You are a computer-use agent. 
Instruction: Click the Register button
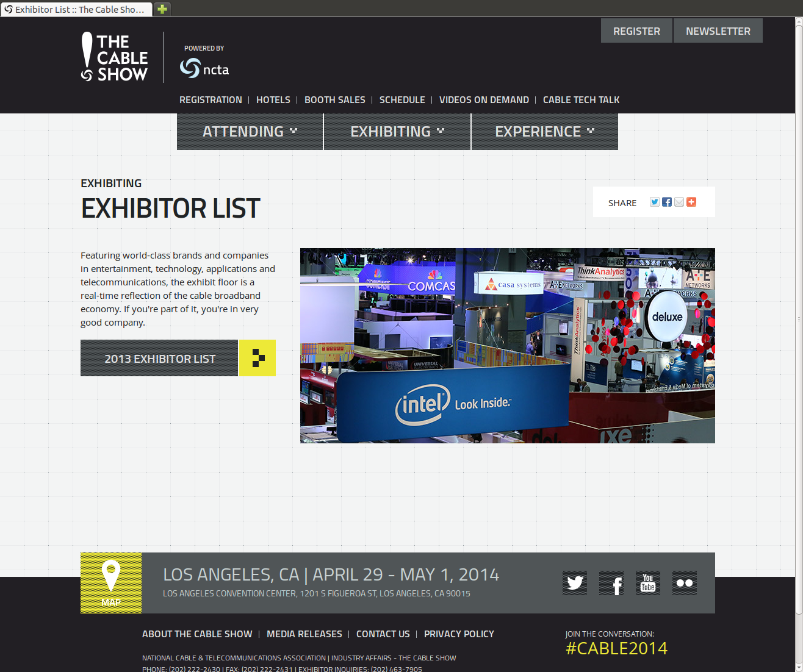click(x=636, y=31)
